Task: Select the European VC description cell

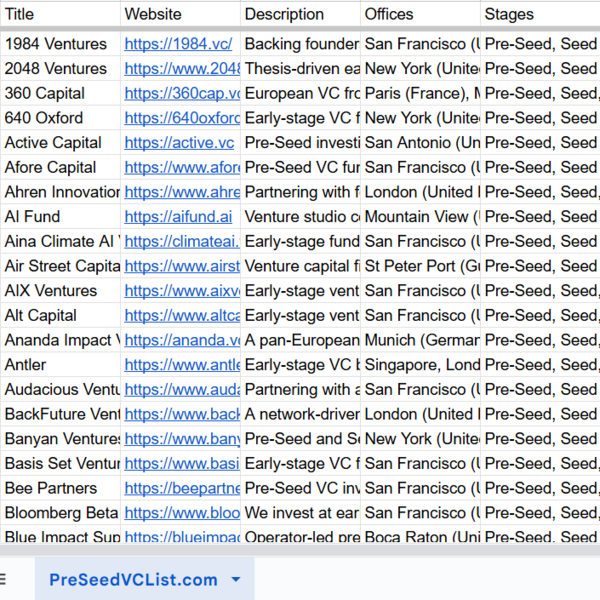Action: (x=300, y=93)
